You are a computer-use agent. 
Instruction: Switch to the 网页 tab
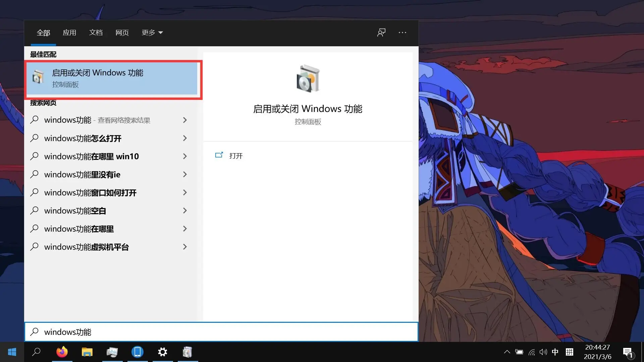[x=122, y=33]
